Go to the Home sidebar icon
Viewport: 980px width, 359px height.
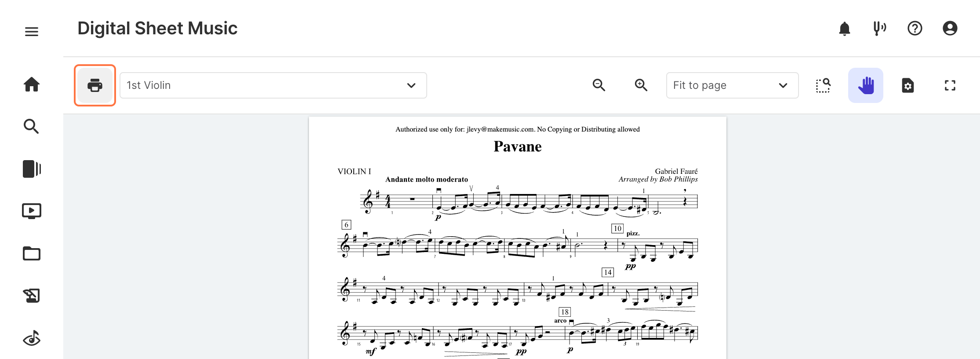(32, 84)
